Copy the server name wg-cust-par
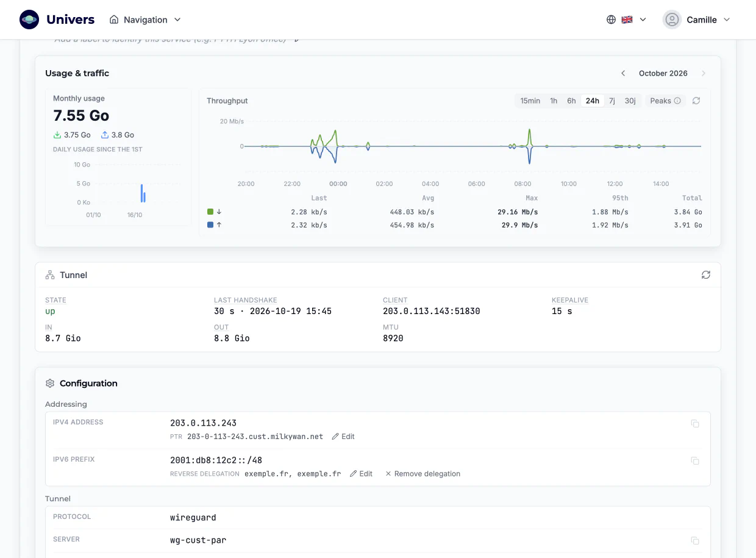 tap(695, 540)
